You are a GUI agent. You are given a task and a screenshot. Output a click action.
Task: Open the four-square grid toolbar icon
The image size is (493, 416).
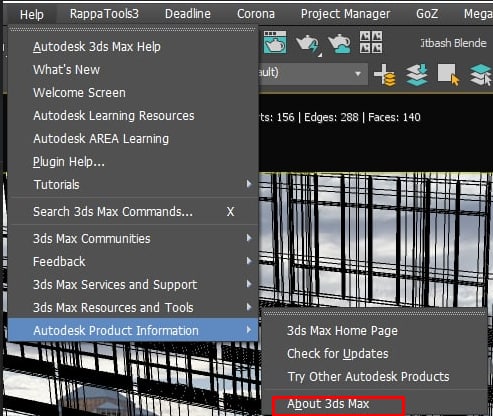[x=371, y=42]
